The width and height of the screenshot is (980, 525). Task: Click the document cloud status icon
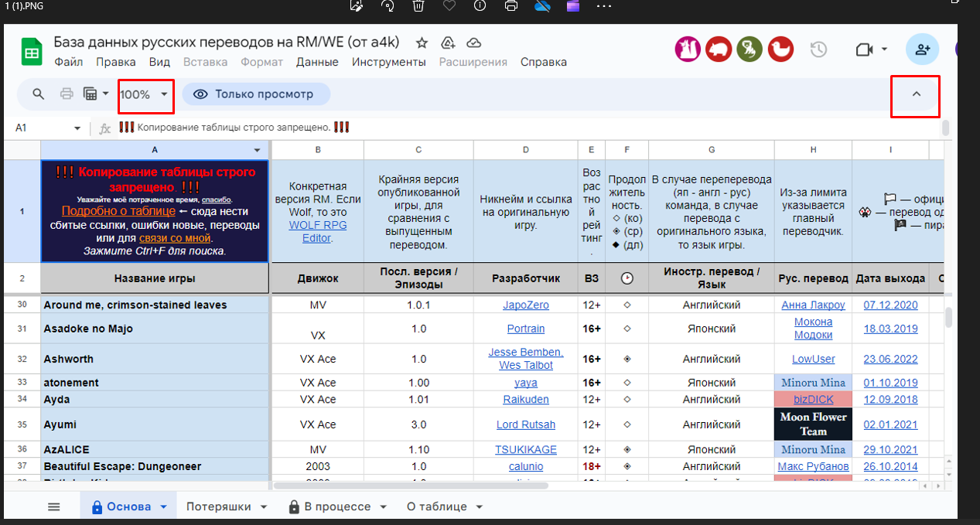pos(474,43)
